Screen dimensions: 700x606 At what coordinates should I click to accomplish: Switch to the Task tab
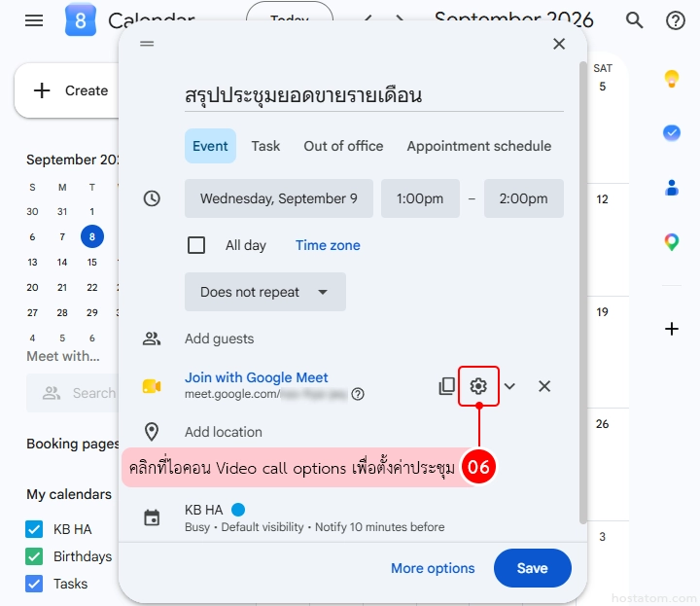point(265,146)
